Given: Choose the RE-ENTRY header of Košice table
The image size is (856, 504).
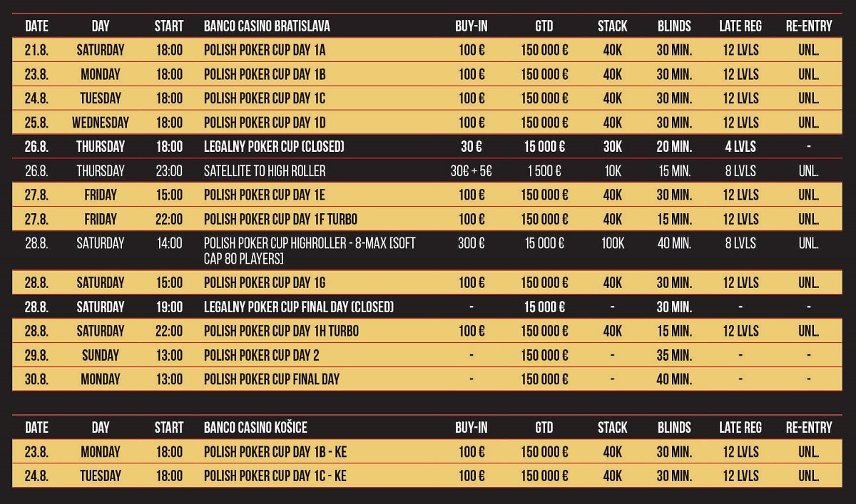Looking at the screenshot, I should coord(809,428).
